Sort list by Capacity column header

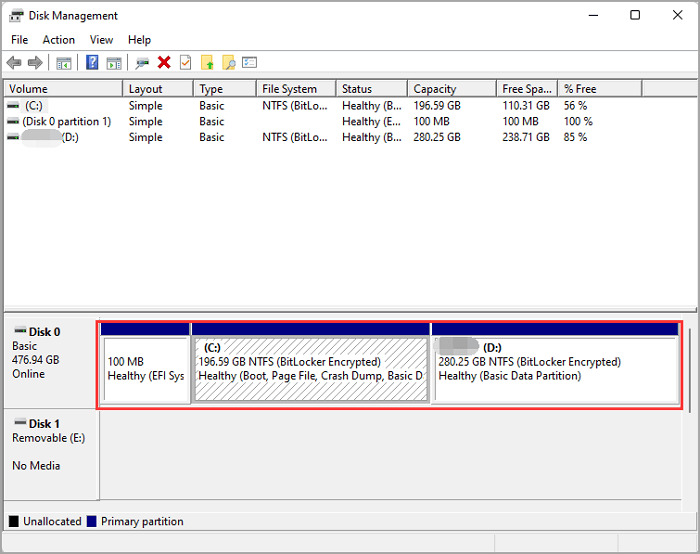click(435, 89)
